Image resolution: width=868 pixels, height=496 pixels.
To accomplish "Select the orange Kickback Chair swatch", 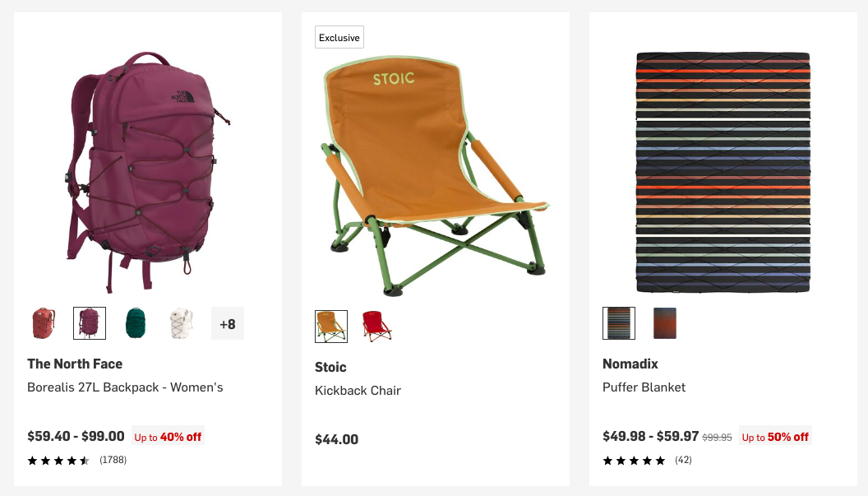I will pos(331,327).
